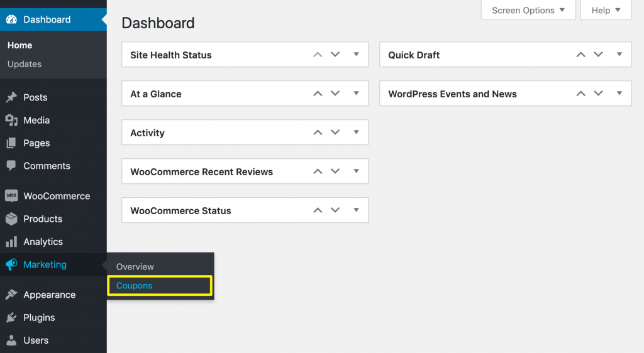
Task: Open the Pages menu label
Action: click(36, 143)
